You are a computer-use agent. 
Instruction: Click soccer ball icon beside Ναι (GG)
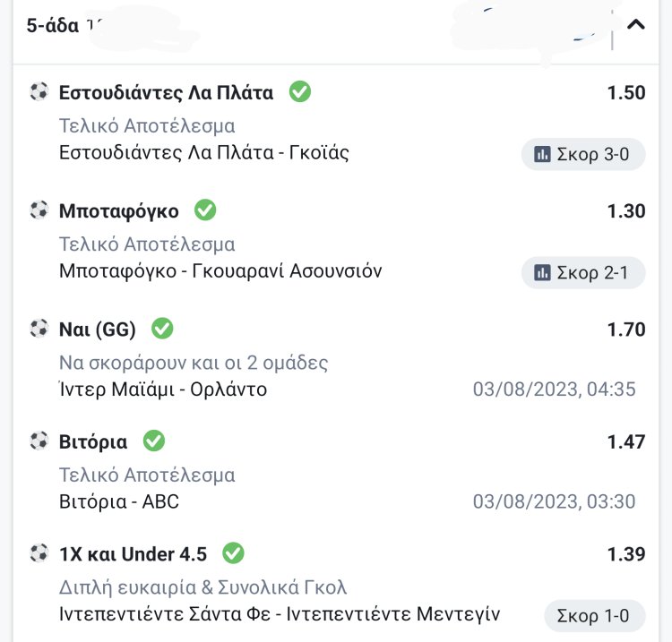pos(39,329)
